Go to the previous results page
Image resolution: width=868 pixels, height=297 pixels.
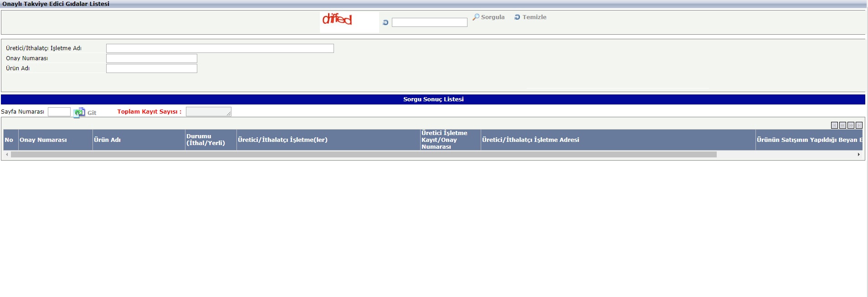coord(842,125)
